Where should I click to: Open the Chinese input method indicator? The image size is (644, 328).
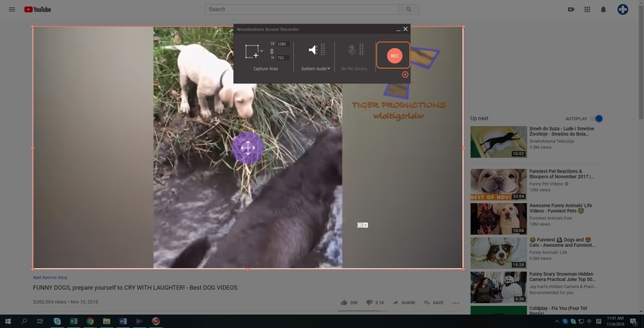(589, 321)
